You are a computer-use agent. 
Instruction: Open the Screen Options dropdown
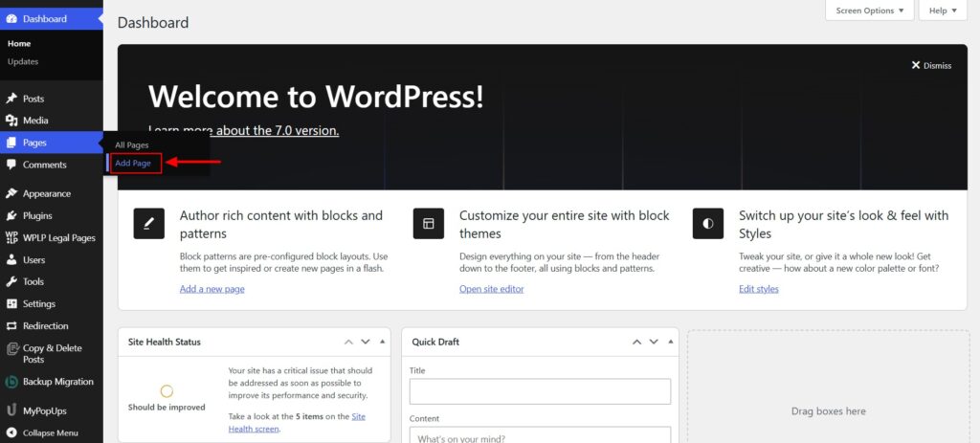869,11
